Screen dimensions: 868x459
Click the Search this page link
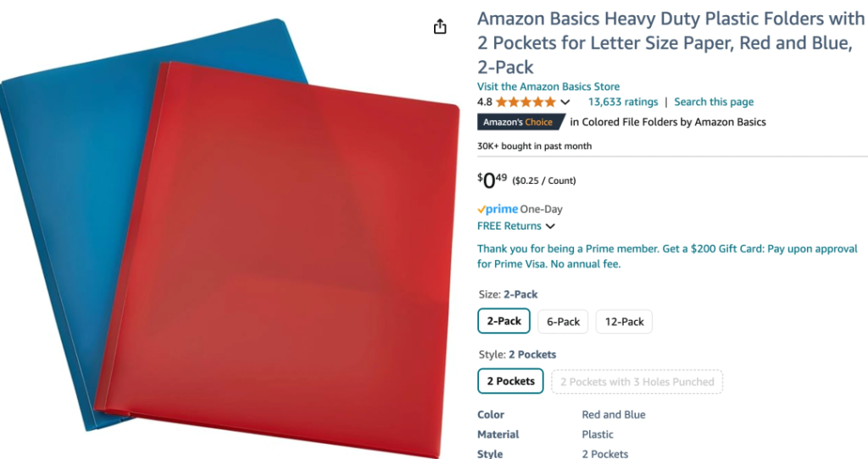coord(714,102)
